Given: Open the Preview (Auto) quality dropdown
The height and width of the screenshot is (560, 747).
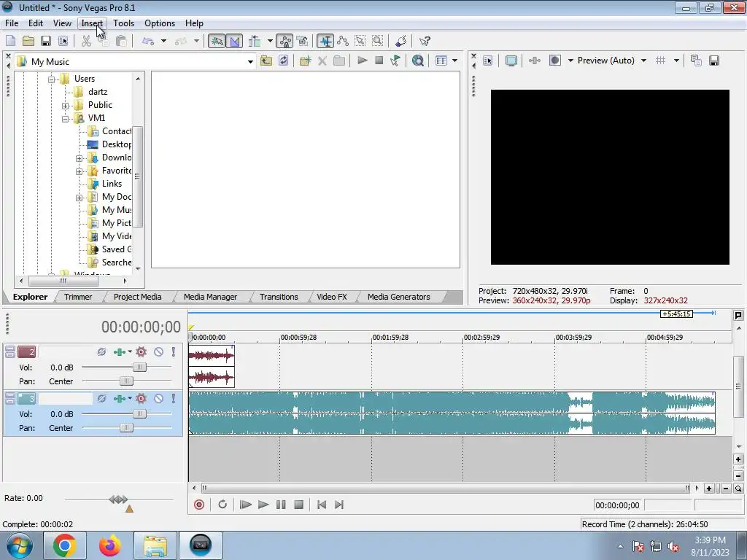Looking at the screenshot, I should click(x=643, y=61).
